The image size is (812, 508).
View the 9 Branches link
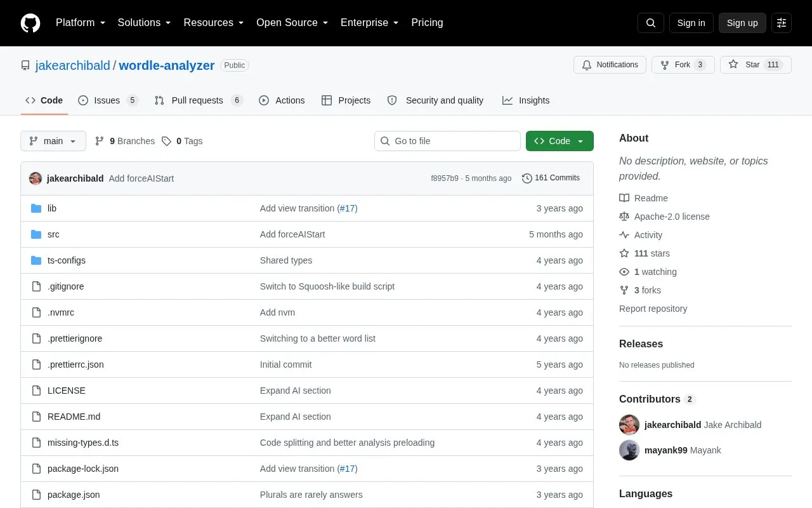pos(125,141)
